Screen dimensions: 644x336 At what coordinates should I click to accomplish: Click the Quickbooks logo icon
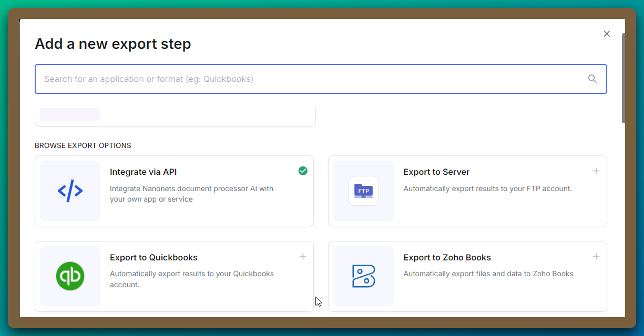(70, 275)
